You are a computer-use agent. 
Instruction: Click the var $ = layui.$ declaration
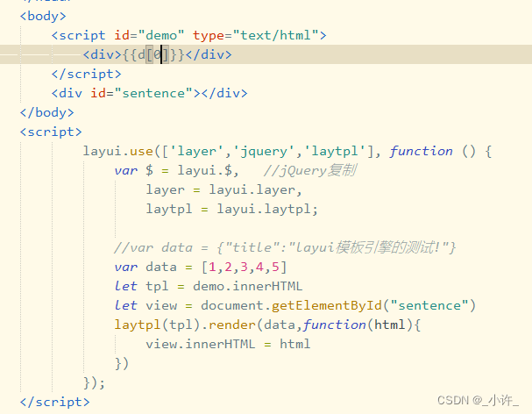coord(177,170)
